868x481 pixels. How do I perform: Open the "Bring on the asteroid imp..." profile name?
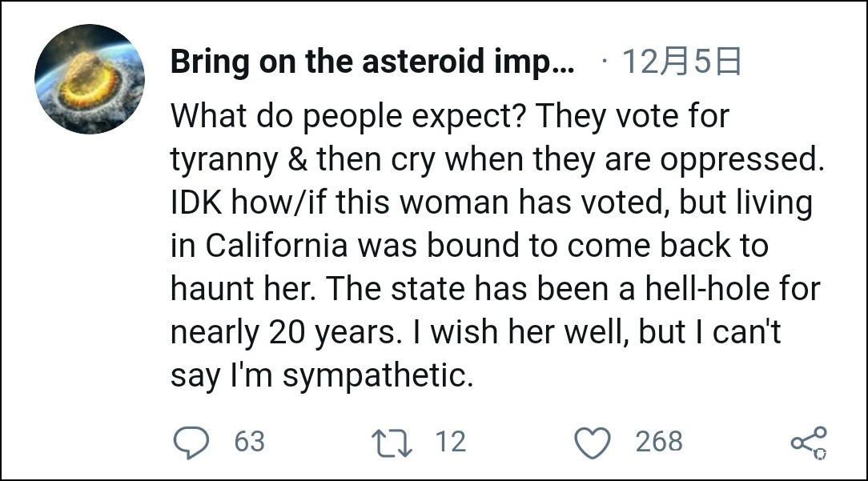(372, 62)
